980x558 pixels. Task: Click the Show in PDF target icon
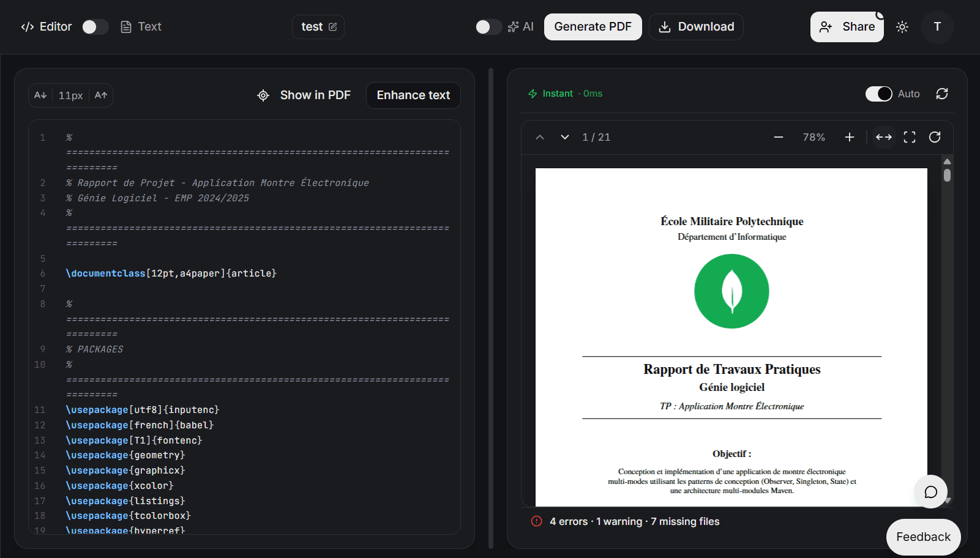point(263,95)
